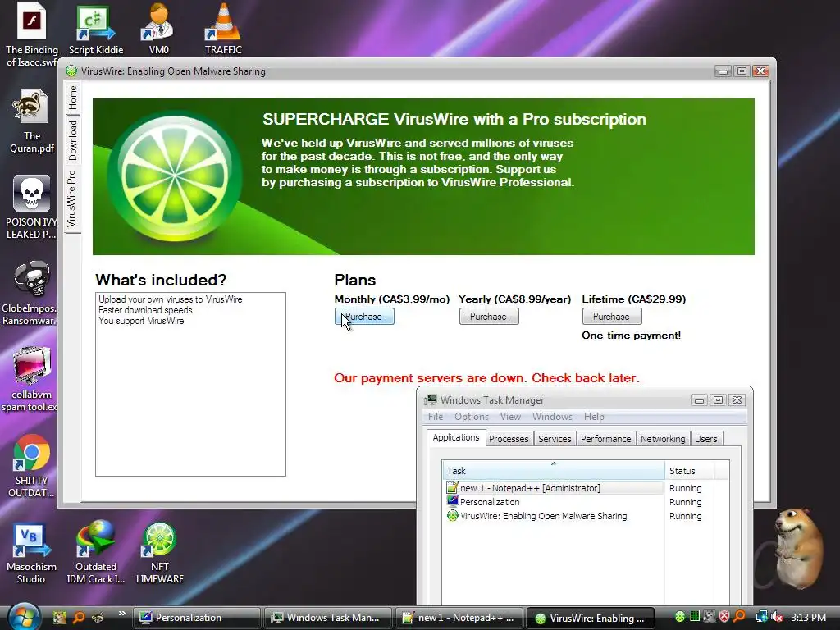
Task: Click the 'Our payment servers are down' message
Action: [486, 378]
